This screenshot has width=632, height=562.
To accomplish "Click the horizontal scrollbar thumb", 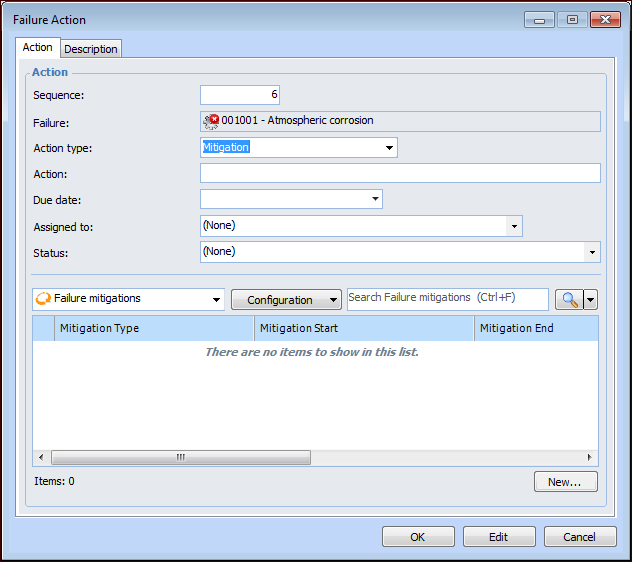I will point(181,457).
